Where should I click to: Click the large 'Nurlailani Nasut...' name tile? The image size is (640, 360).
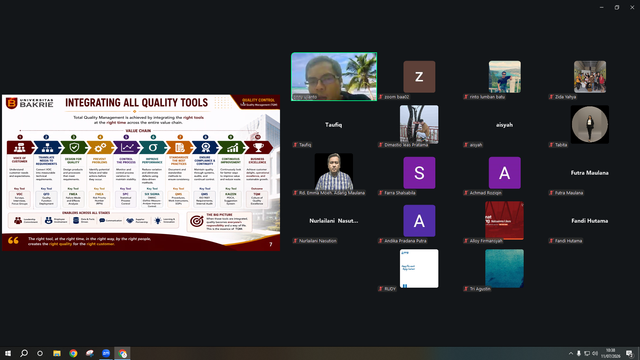pyautogui.click(x=334, y=220)
